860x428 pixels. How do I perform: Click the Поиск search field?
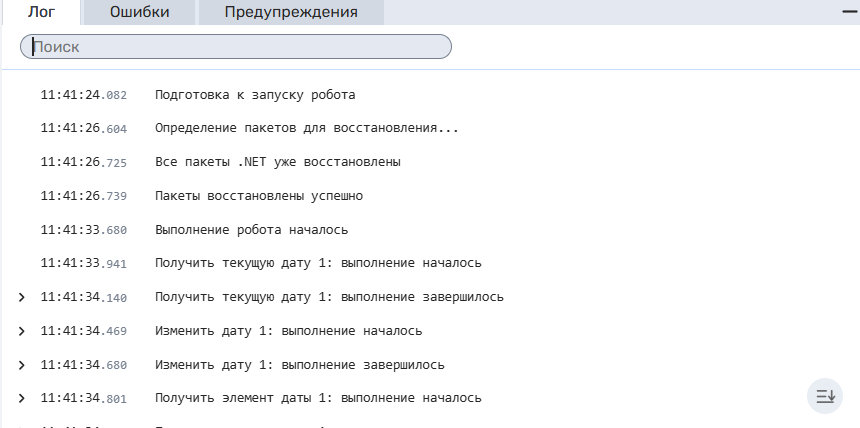coord(236,46)
